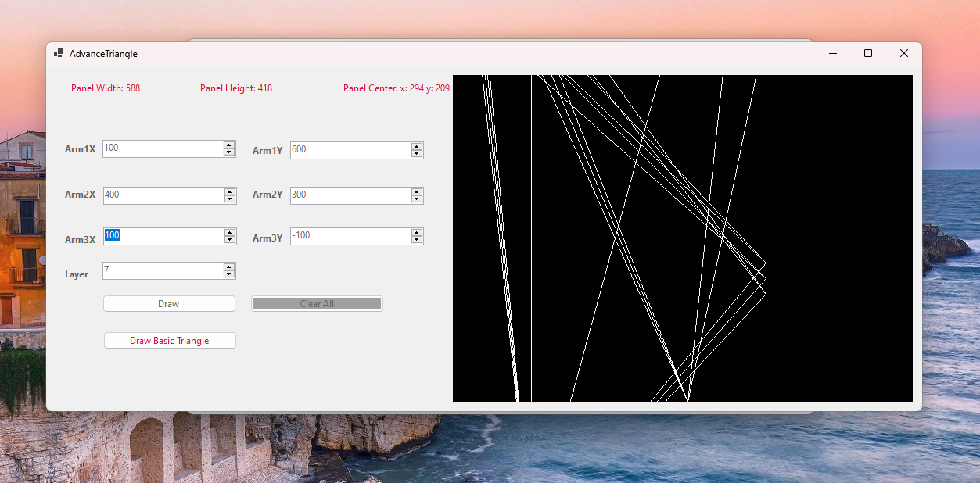This screenshot has width=980, height=483.
Task: Click the Clear All button
Action: (x=317, y=304)
